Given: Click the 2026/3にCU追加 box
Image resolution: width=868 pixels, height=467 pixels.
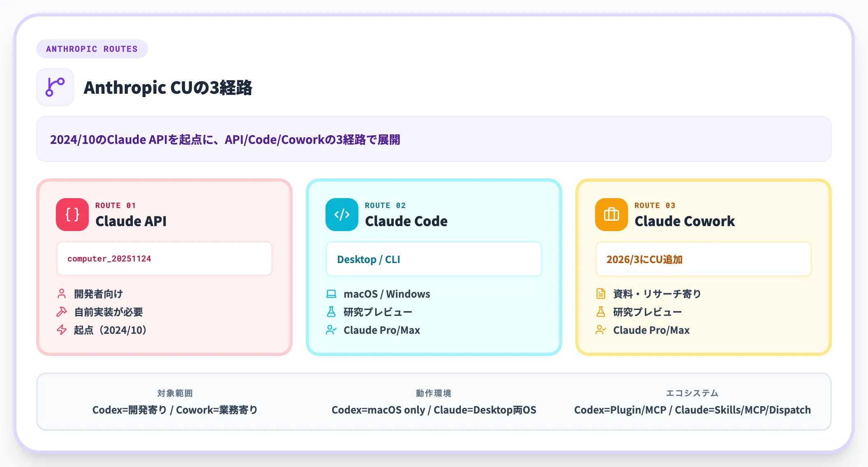Looking at the screenshot, I should coord(704,259).
